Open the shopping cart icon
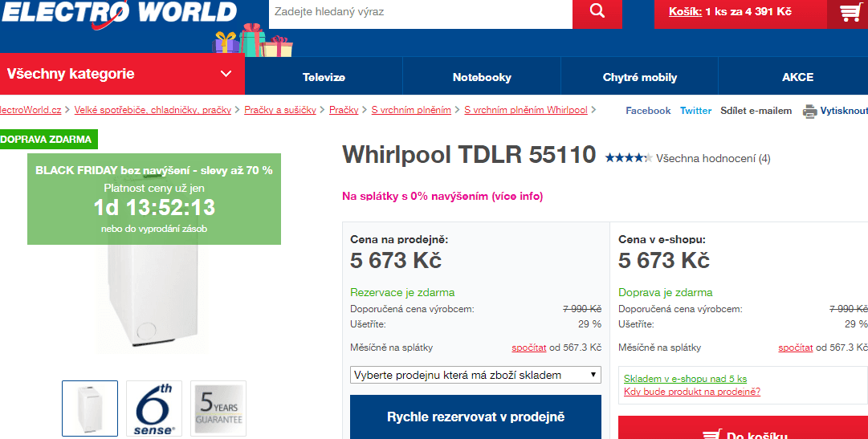 [x=850, y=12]
